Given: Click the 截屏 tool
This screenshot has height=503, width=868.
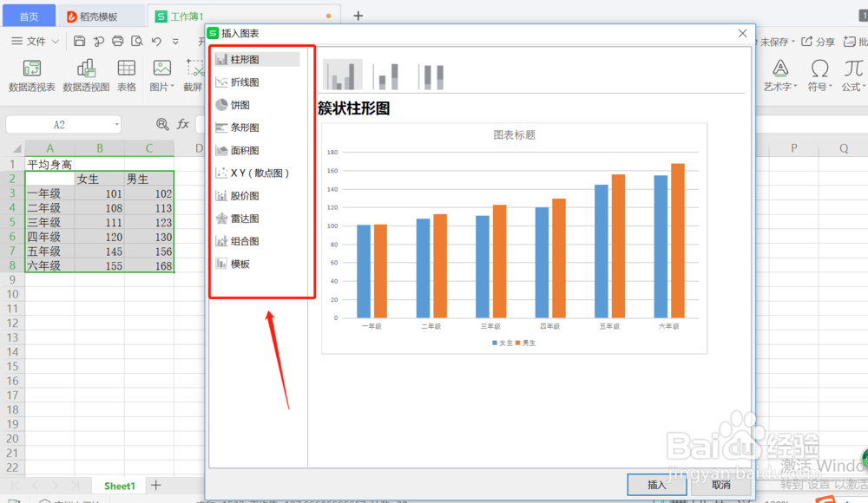Looking at the screenshot, I should coord(194,75).
